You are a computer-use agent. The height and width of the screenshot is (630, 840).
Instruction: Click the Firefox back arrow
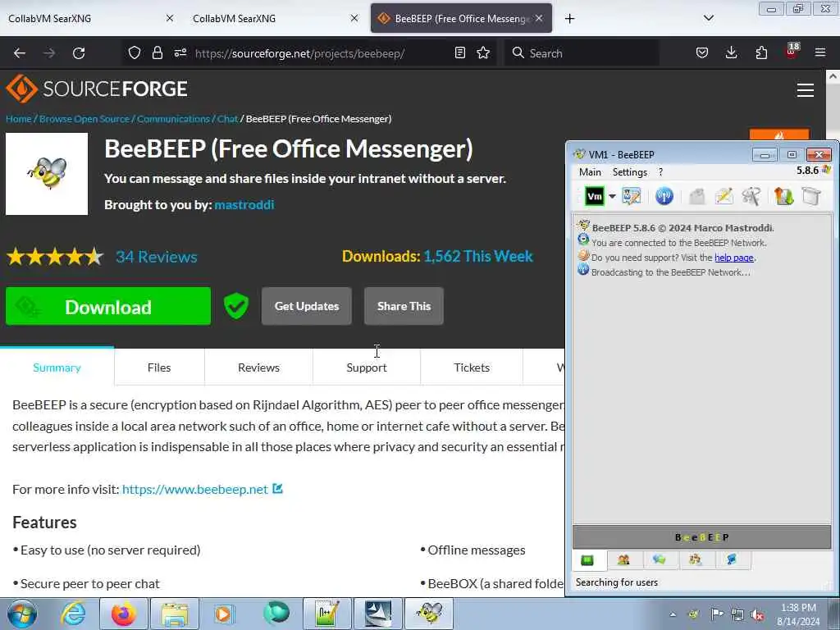20,53
